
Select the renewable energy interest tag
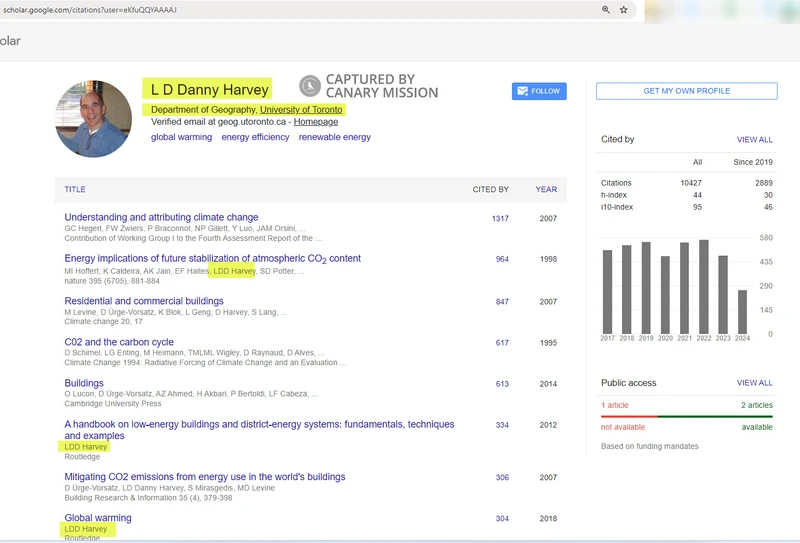click(x=335, y=137)
